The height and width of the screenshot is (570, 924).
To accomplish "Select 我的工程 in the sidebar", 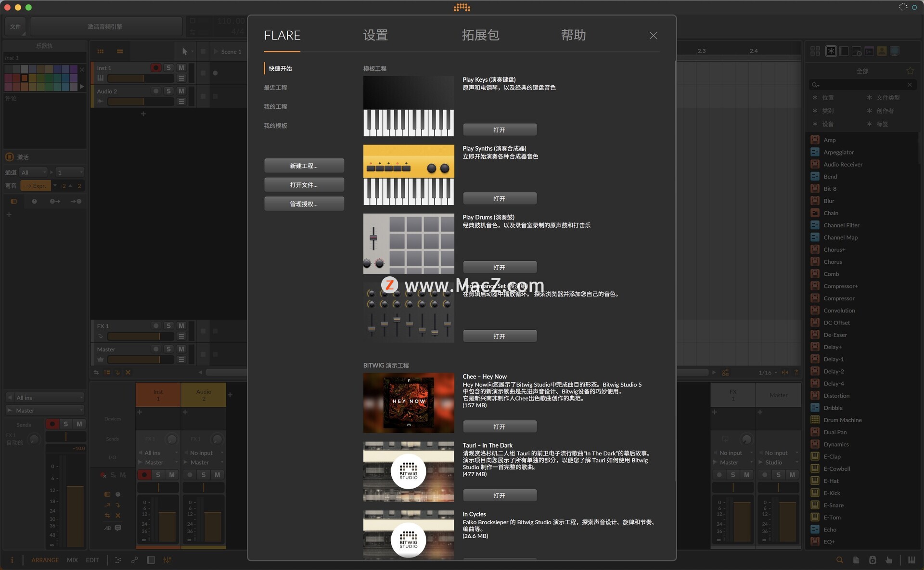I will pos(275,106).
